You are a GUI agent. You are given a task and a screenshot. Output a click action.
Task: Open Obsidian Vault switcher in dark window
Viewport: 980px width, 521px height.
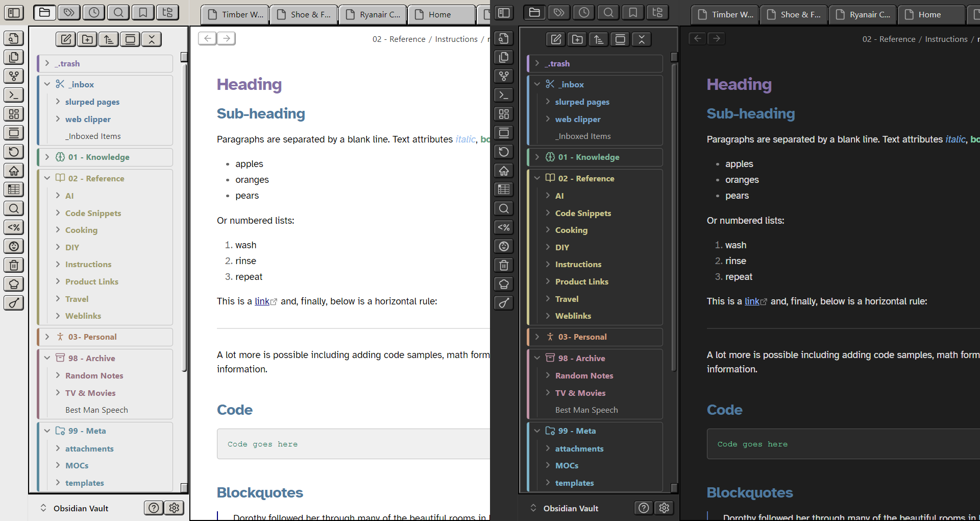coord(565,508)
